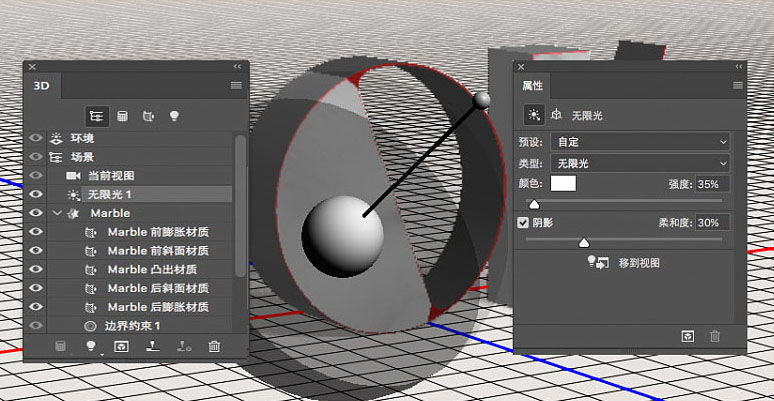Delete selected item in 3D panel

click(214, 346)
